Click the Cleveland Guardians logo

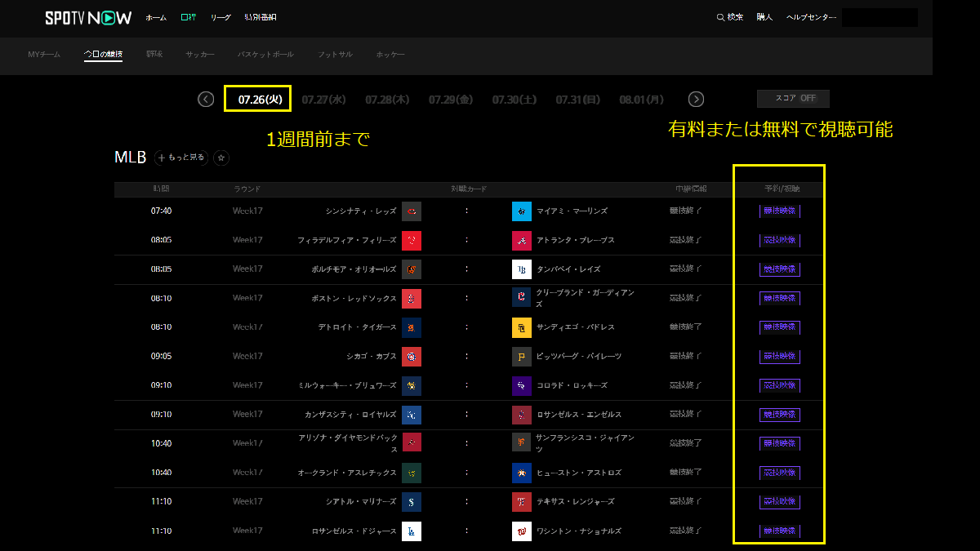522,298
